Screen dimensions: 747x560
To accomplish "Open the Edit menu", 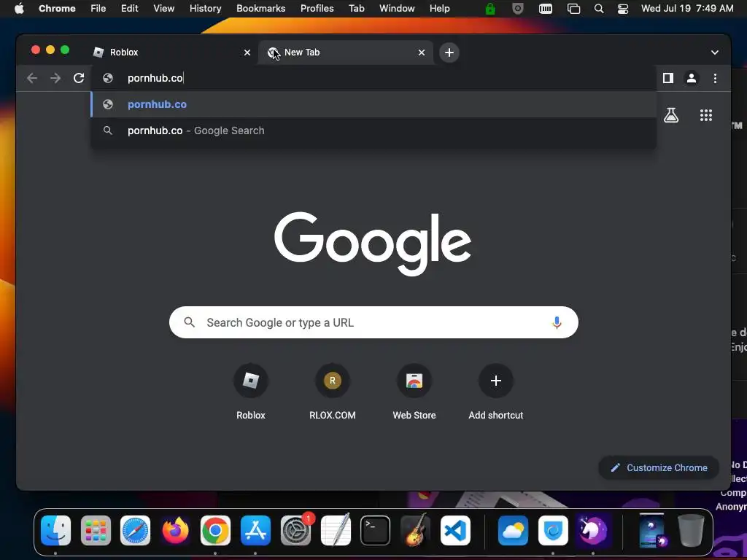I will (x=130, y=9).
